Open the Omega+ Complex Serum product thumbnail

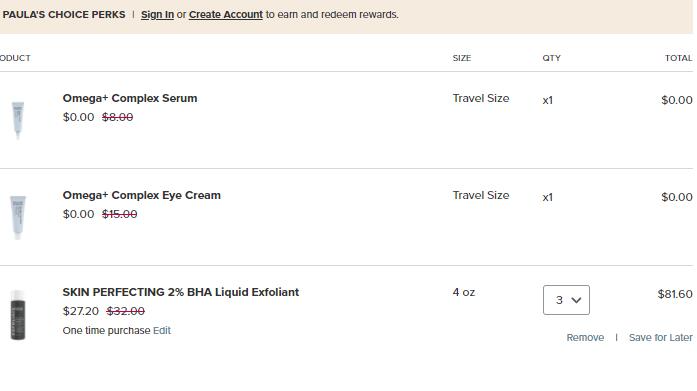coord(18,120)
